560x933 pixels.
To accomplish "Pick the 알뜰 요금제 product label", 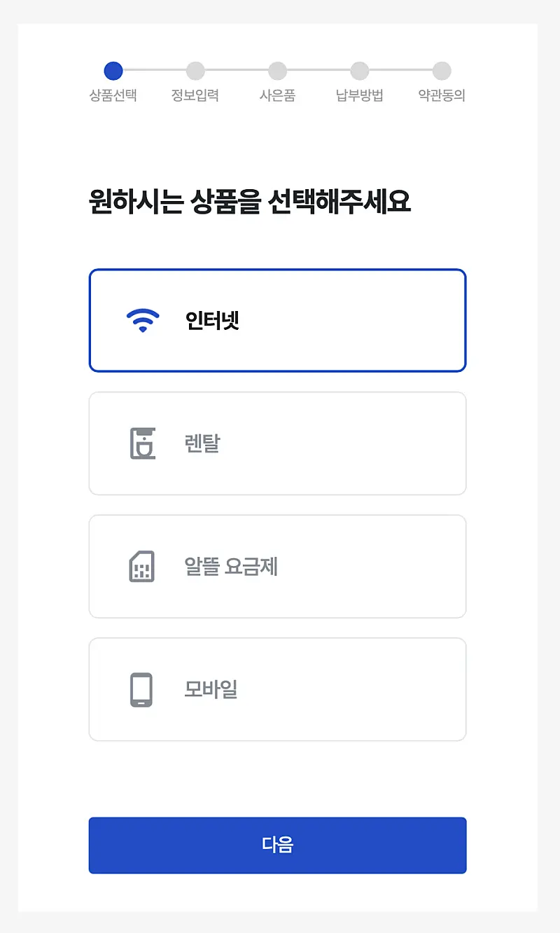I will coord(231,567).
